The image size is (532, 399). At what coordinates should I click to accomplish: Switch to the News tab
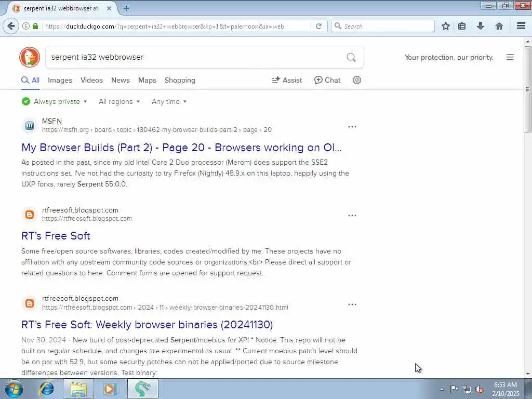coord(121,80)
